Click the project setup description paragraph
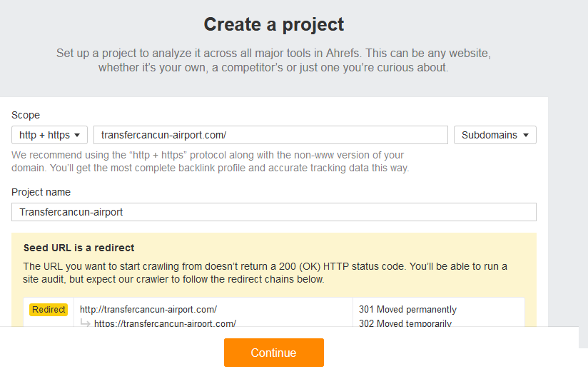The width and height of the screenshot is (588, 374). click(x=274, y=61)
